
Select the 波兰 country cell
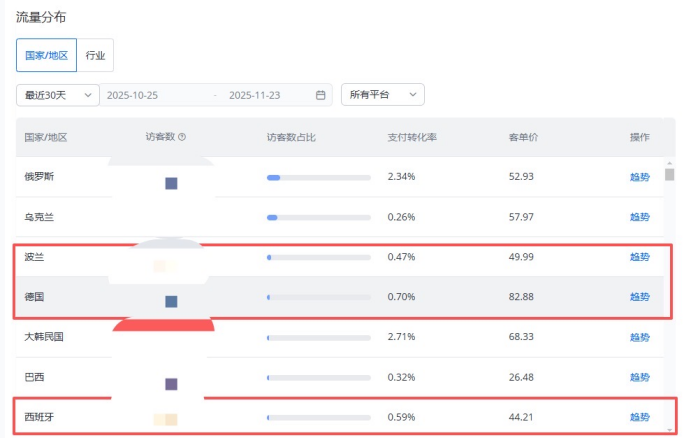(x=34, y=257)
